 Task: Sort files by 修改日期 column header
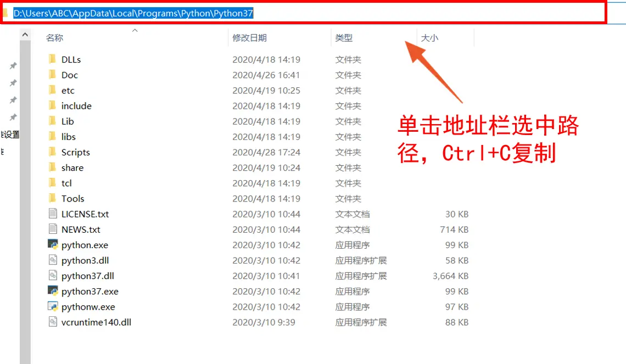coord(249,38)
